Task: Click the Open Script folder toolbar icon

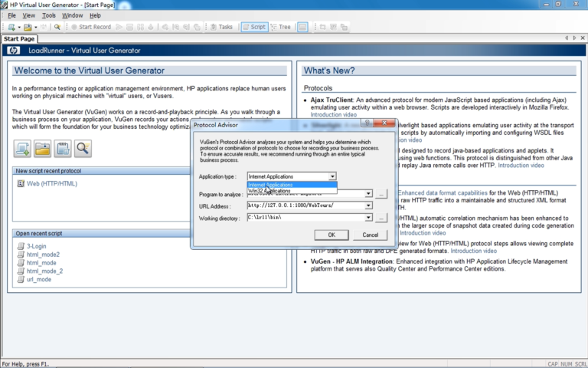Action: (28, 27)
